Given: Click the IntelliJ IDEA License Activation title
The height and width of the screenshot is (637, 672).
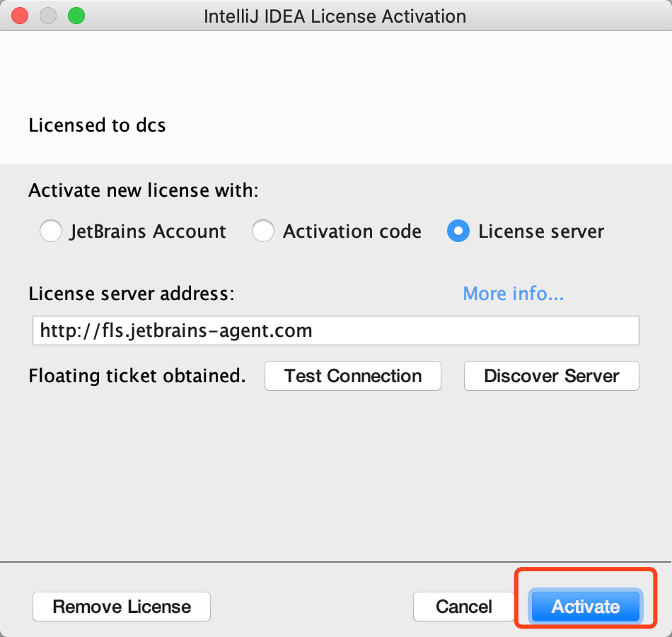Looking at the screenshot, I should tap(335, 16).
